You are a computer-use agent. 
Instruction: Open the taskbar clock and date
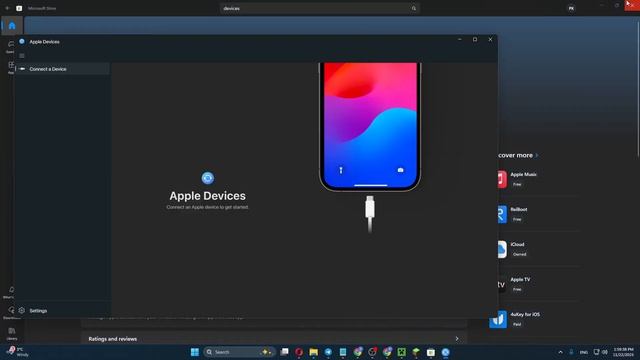coord(623,352)
